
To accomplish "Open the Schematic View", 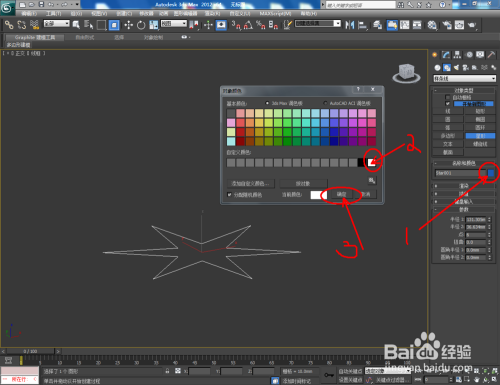I will pyautogui.click(x=417, y=25).
